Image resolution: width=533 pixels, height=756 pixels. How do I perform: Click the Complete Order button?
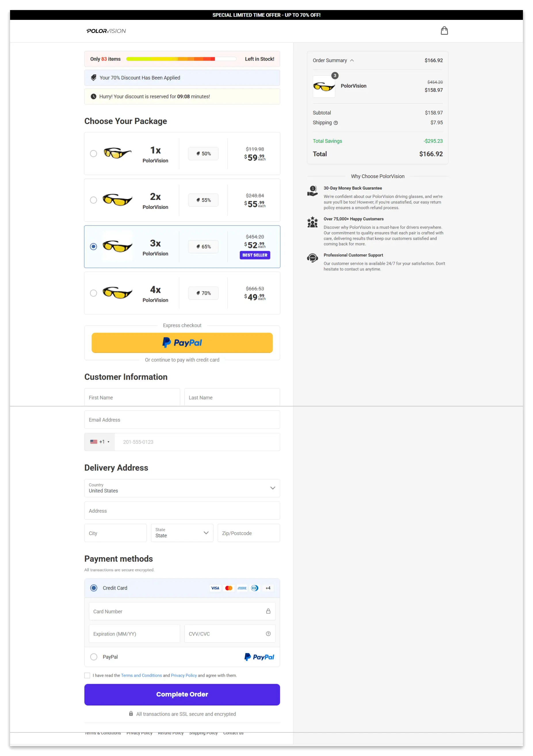tap(182, 694)
